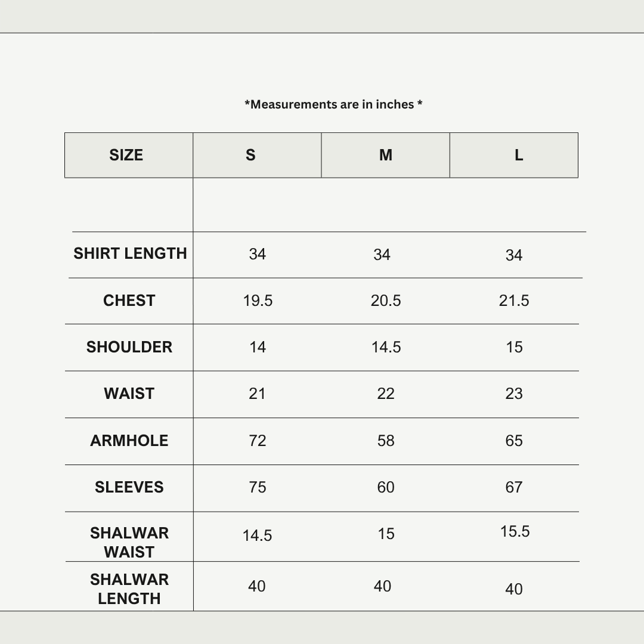Click the CHEST row label
Screen dimensions: 644x644
tap(129, 301)
